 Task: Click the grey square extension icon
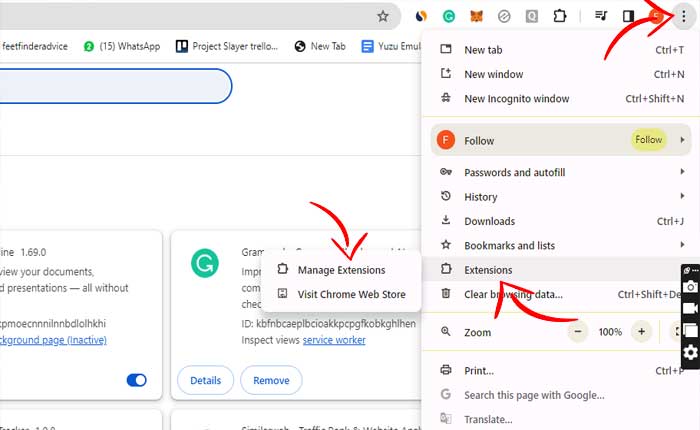pyautogui.click(x=531, y=17)
